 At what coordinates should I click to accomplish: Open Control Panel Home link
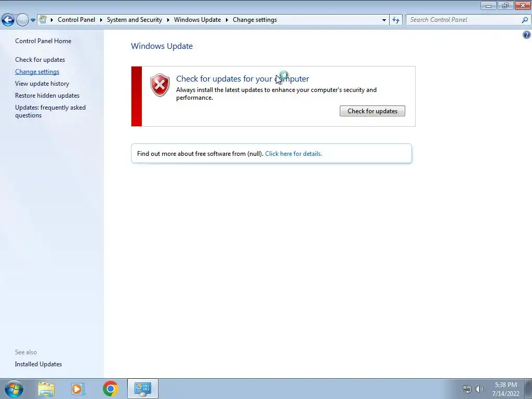[43, 41]
